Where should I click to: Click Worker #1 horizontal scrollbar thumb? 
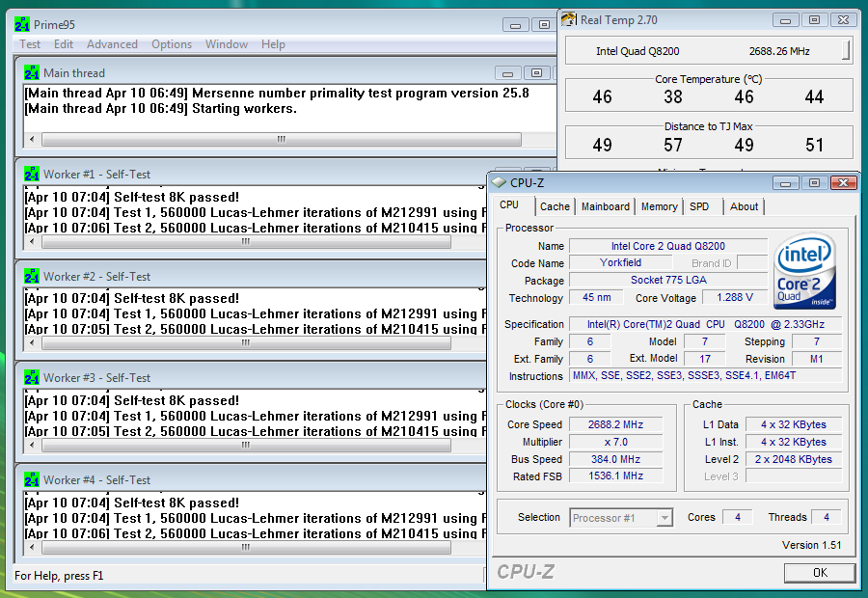point(246,241)
